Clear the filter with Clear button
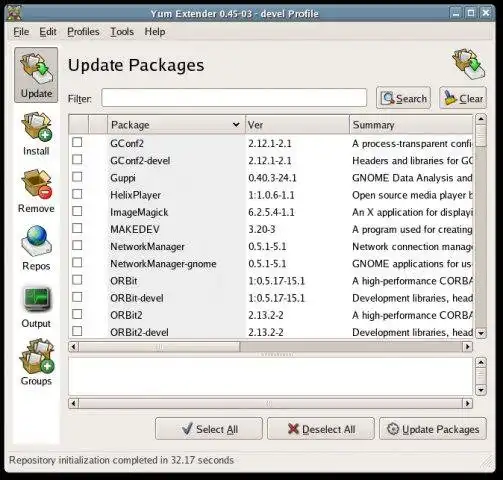The height and width of the screenshot is (480, 503). [463, 98]
